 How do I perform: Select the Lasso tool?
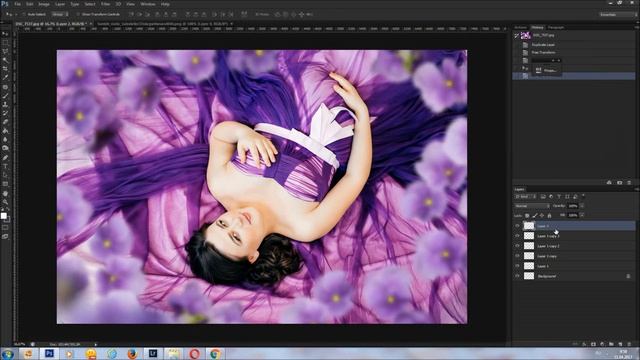[x=5, y=51]
